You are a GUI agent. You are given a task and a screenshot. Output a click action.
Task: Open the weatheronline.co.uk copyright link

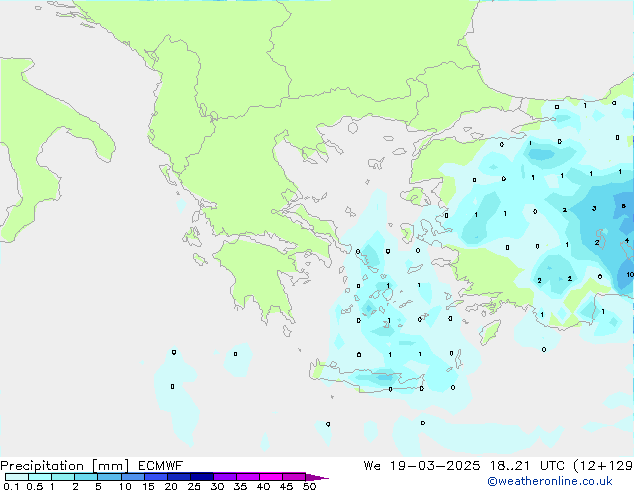[550, 481]
